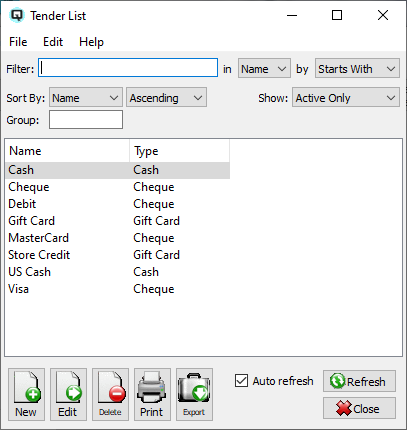Image resolution: width=407 pixels, height=430 pixels.
Task: Open the Edit tender icon button
Action: [x=68, y=394]
